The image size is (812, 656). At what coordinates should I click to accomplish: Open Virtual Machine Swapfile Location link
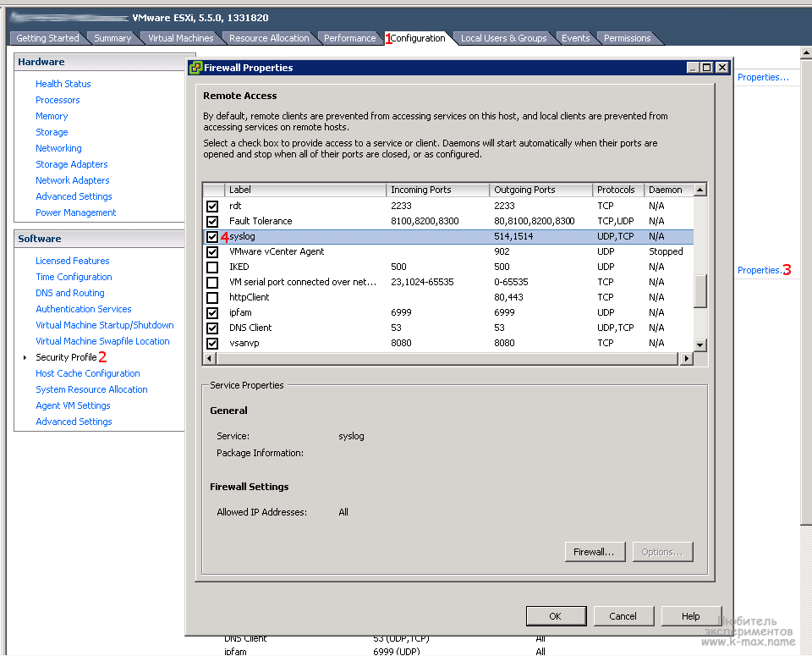102,341
